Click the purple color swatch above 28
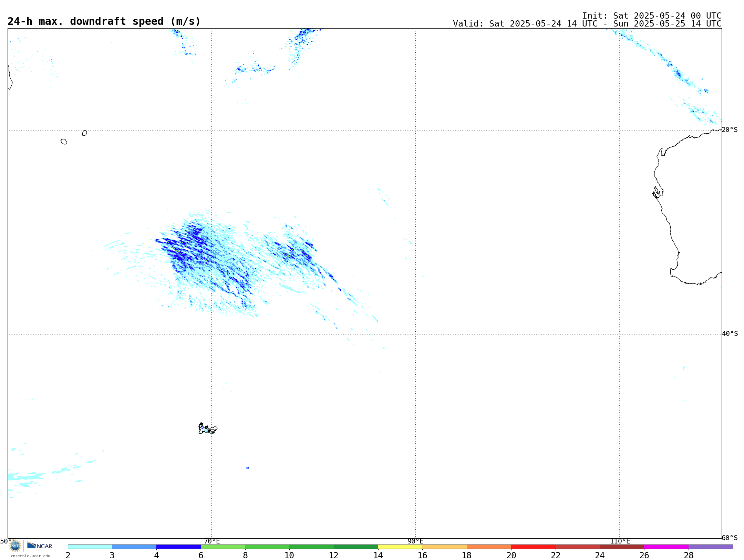This screenshot has width=744, height=560. pyautogui.click(x=711, y=547)
